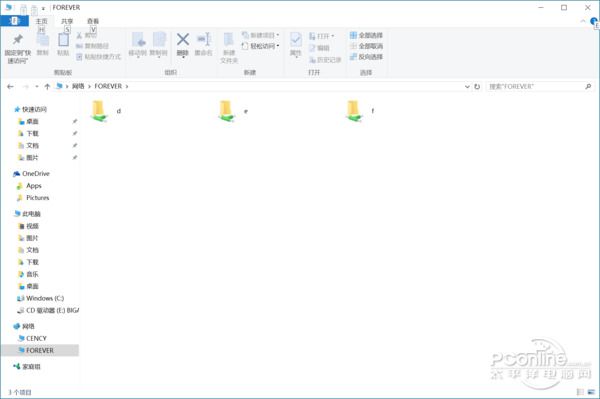Open the recent locations dropdown arrow
600x399 pixels.
point(37,86)
